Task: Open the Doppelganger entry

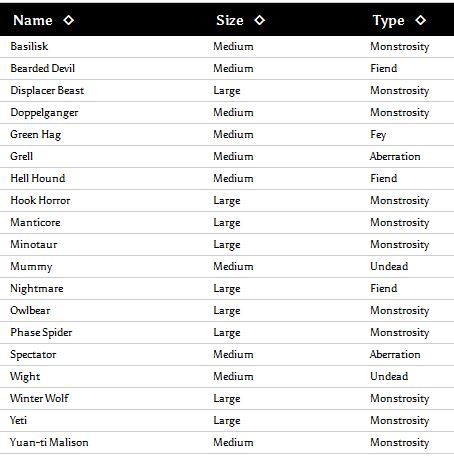Action: (x=44, y=113)
